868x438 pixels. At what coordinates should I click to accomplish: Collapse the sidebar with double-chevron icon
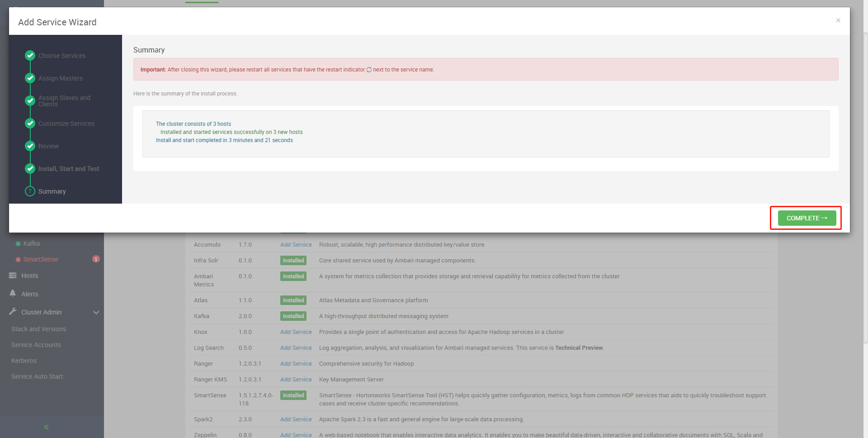(46, 427)
